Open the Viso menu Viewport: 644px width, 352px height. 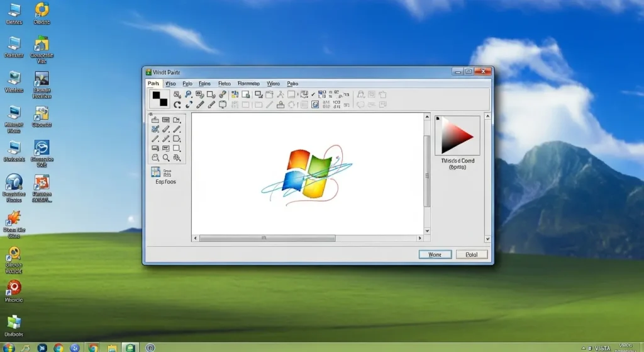point(170,84)
